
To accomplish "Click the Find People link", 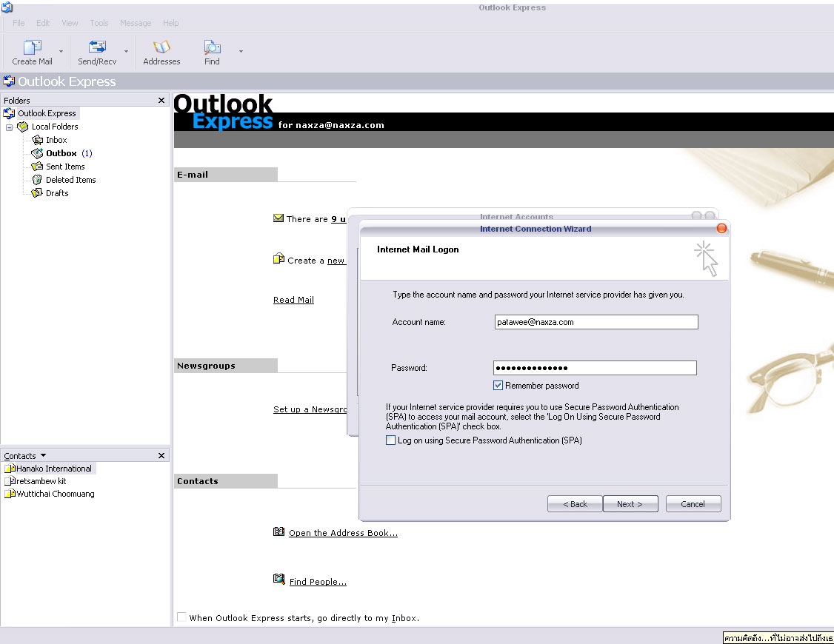I will point(318,582).
